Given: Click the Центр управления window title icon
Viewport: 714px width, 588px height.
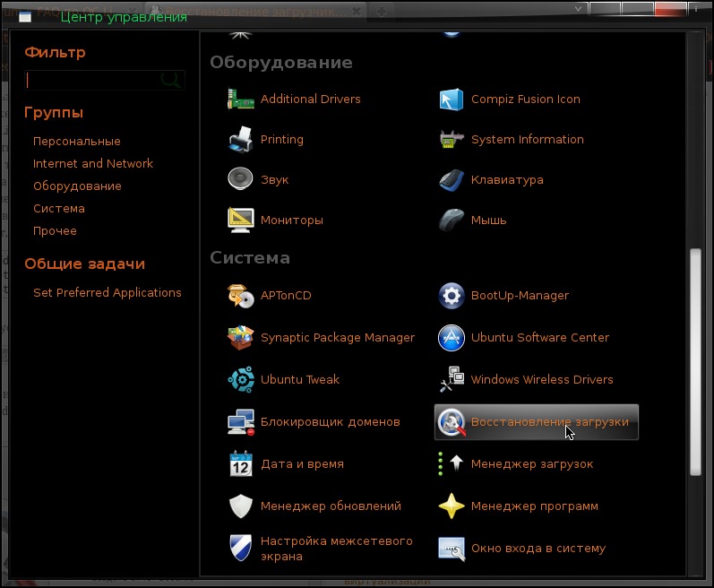Looking at the screenshot, I should pyautogui.click(x=25, y=17).
